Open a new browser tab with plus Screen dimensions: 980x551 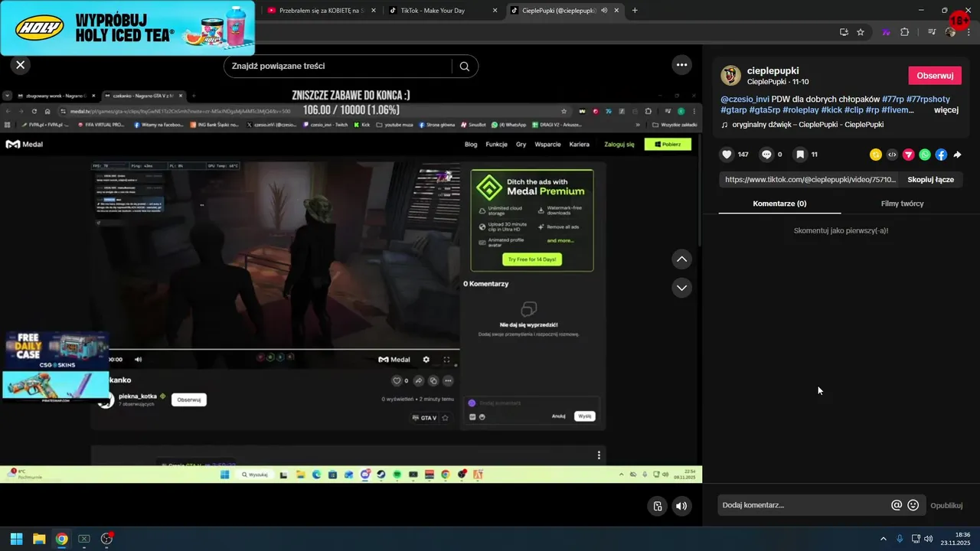click(635, 11)
